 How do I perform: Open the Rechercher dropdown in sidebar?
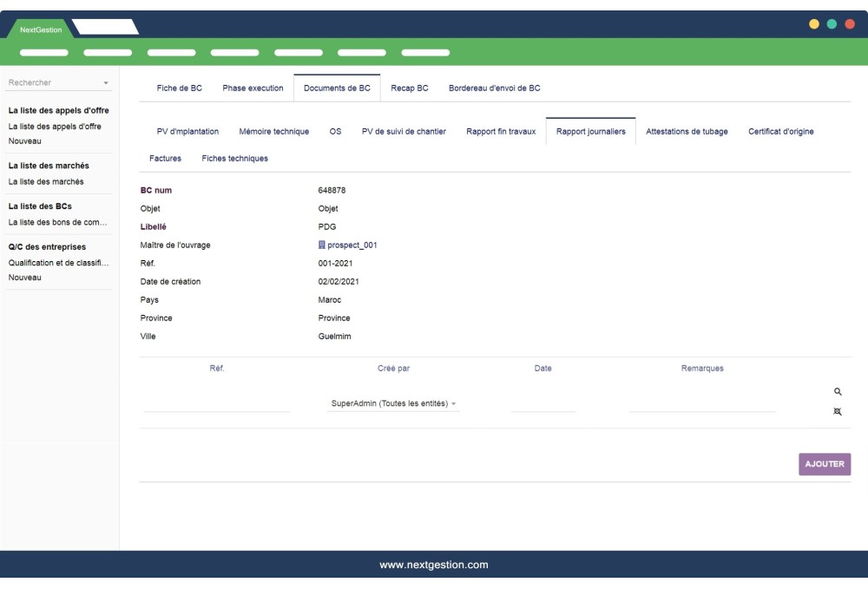click(x=59, y=83)
